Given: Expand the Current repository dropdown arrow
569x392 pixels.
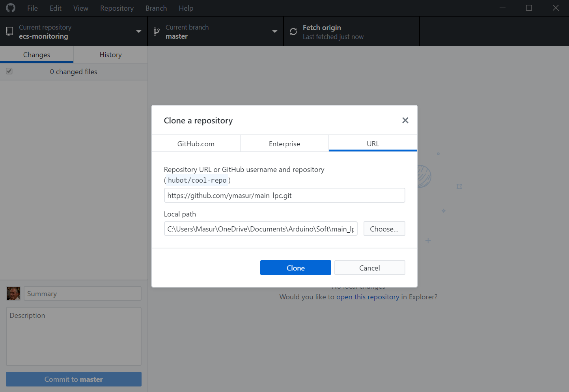Looking at the screenshot, I should 139,32.
